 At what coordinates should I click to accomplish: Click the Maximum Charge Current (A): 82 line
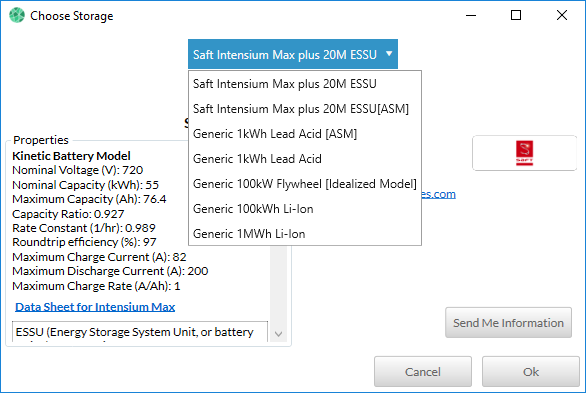pos(99,257)
